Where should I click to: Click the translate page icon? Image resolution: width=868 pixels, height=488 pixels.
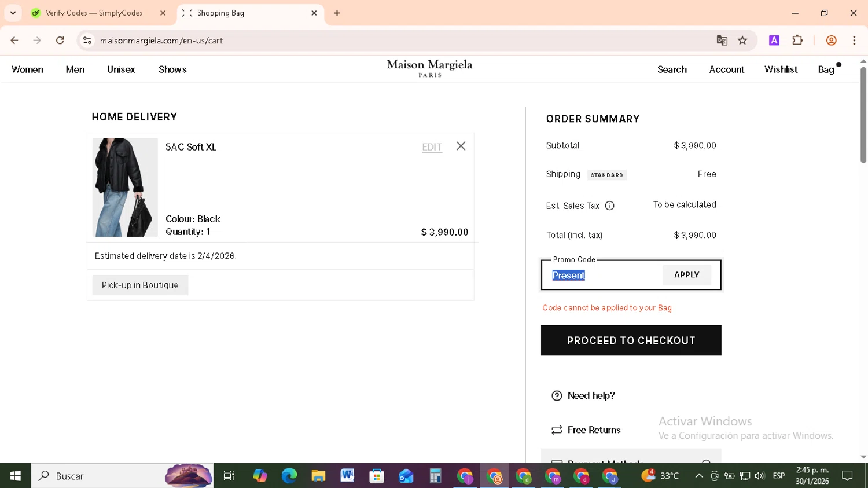(722, 41)
